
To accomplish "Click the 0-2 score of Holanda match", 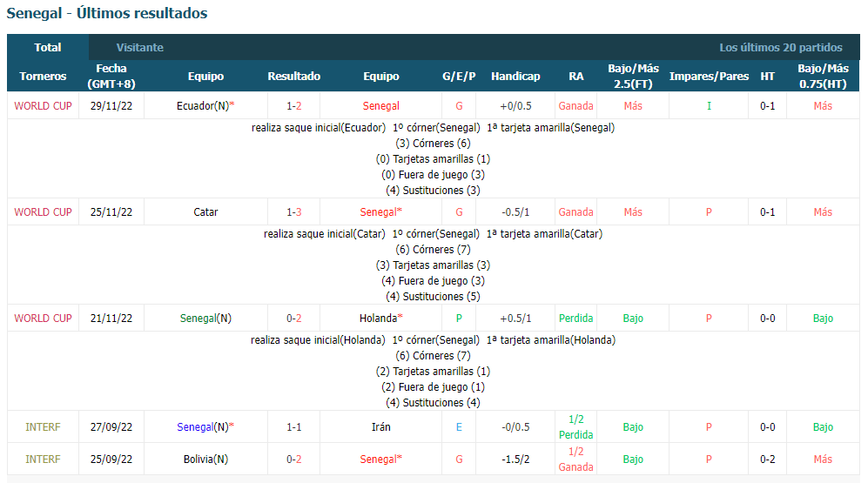I will coord(294,319).
